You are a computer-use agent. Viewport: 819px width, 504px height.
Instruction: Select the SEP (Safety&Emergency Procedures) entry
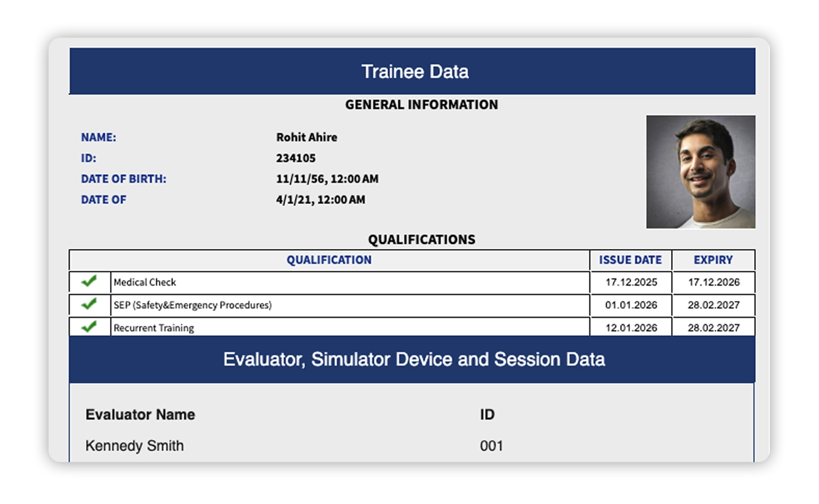click(192, 305)
